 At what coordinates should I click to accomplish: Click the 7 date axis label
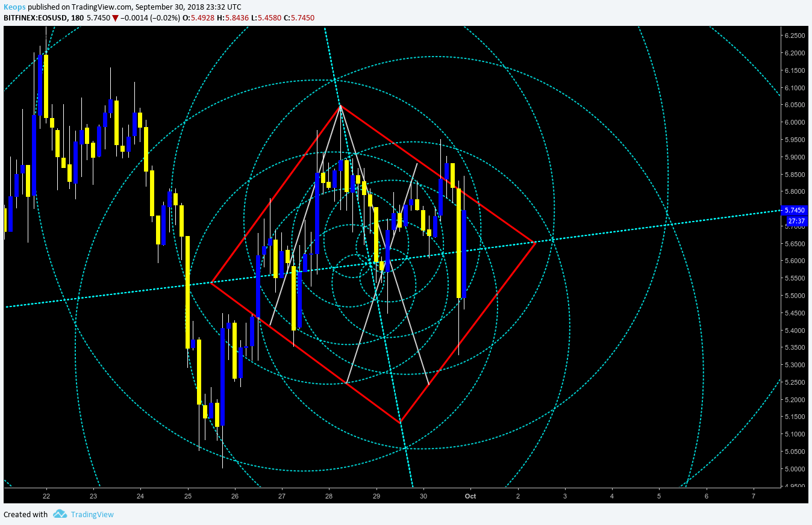754,496
